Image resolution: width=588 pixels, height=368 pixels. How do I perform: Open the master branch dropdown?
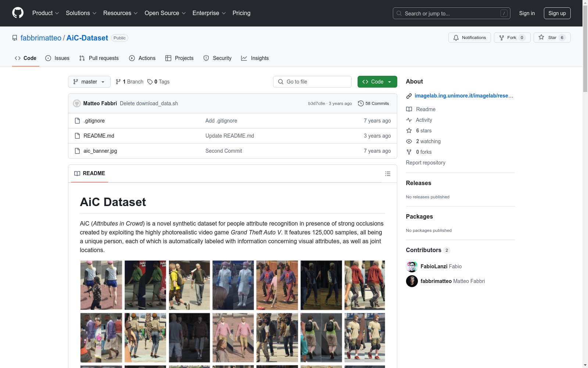[89, 82]
